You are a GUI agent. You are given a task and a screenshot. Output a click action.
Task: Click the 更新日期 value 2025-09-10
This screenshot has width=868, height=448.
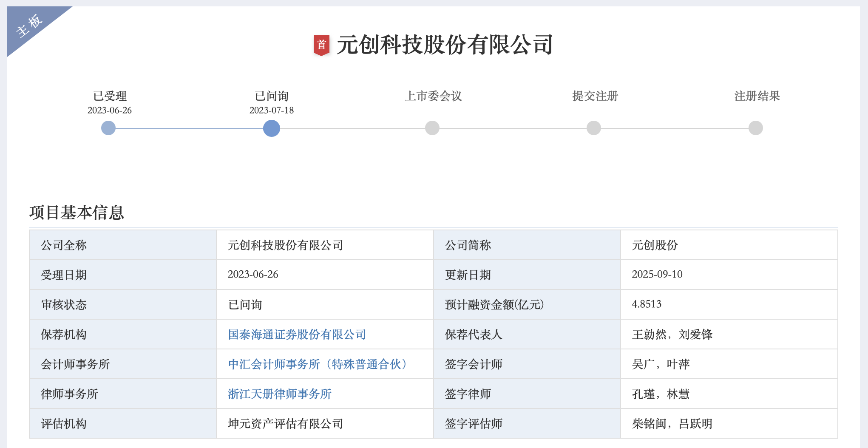point(657,275)
